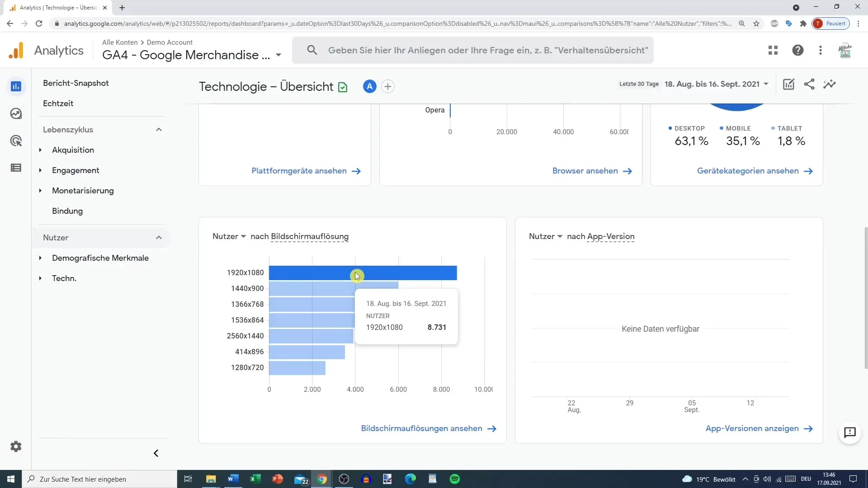Click Alle Konten breadcrumb

pos(120,42)
